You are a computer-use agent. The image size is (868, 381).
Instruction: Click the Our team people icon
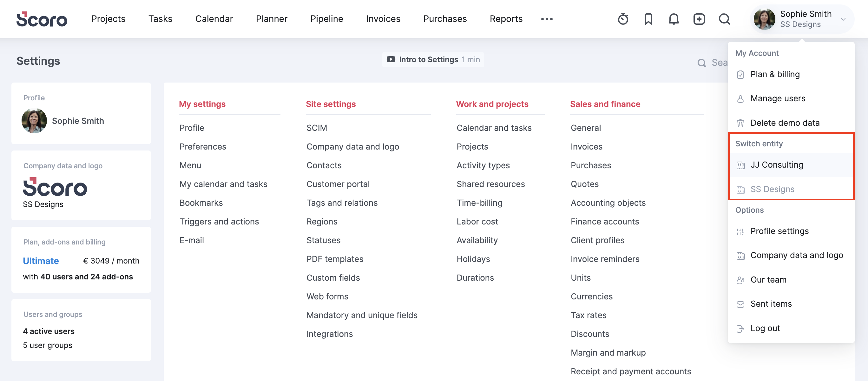point(740,280)
